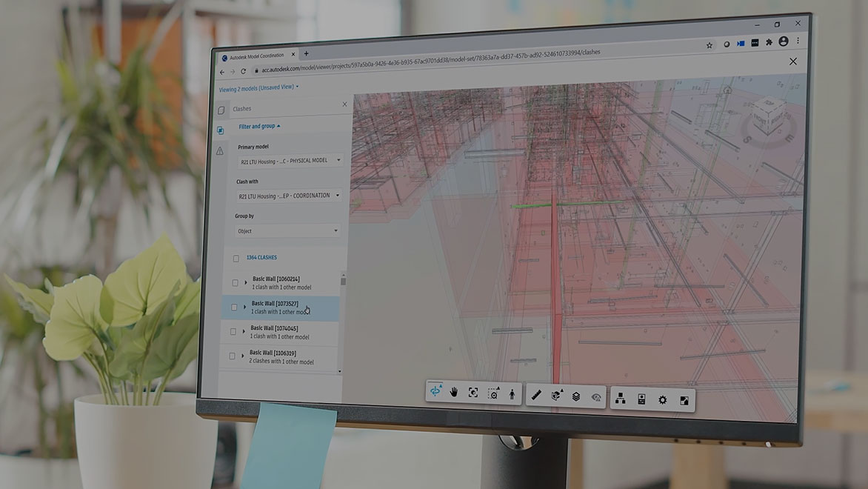Click the clash list scroll down arrow
This screenshot has width=868, height=489.
pos(340,371)
